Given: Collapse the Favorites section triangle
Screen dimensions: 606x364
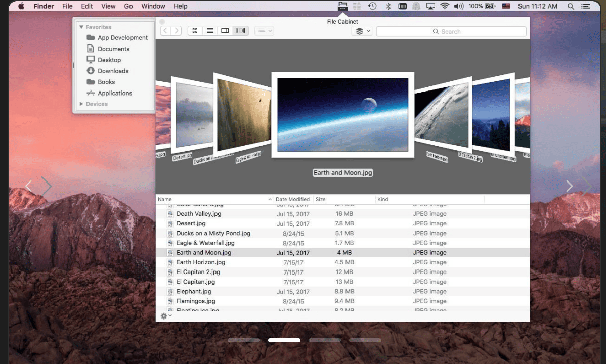Looking at the screenshot, I should point(81,27).
